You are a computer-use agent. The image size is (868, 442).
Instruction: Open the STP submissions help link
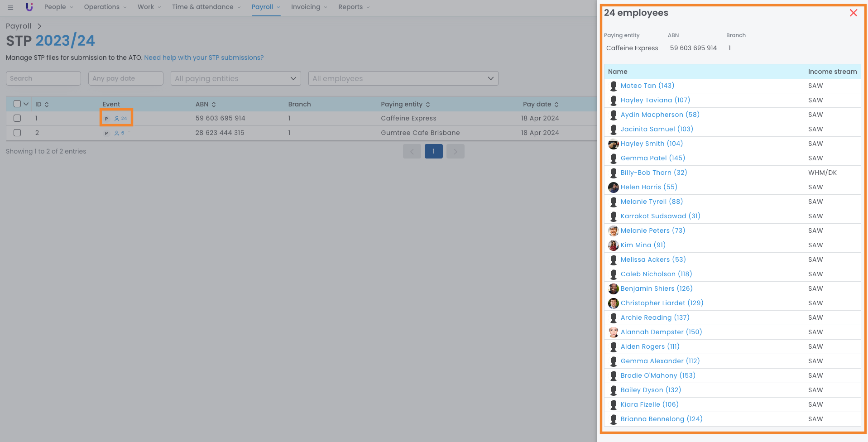(204, 58)
